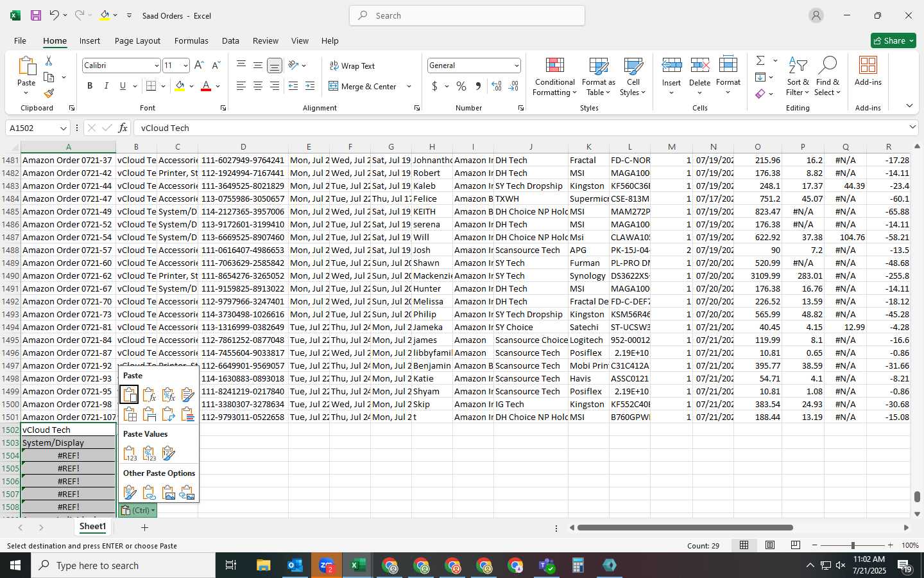Switch to the Page Layout tab
Viewport: 924px width, 578px height.
[x=137, y=40]
